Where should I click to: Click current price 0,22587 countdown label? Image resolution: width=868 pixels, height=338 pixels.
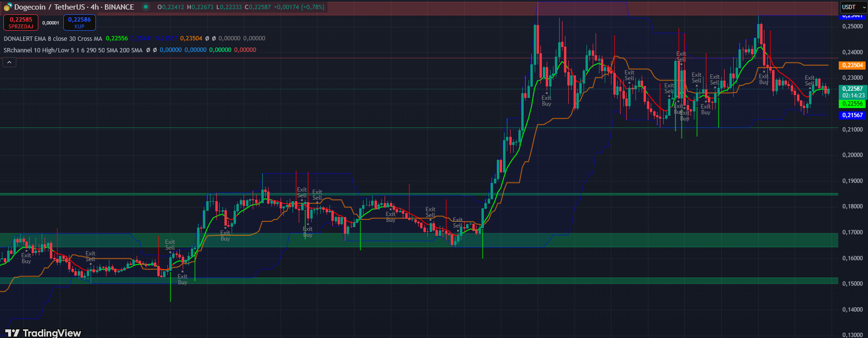point(852,92)
